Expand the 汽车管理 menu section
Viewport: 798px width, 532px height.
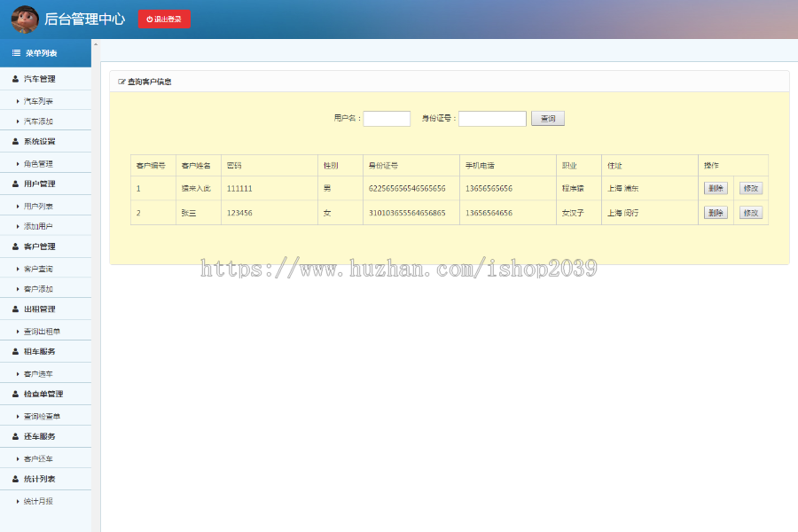[45, 79]
